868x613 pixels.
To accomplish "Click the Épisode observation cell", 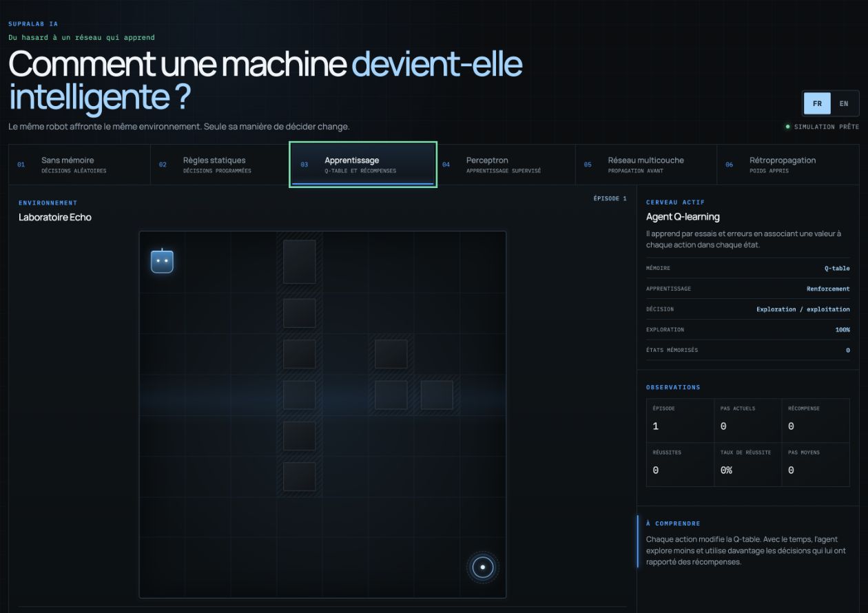I will click(680, 420).
